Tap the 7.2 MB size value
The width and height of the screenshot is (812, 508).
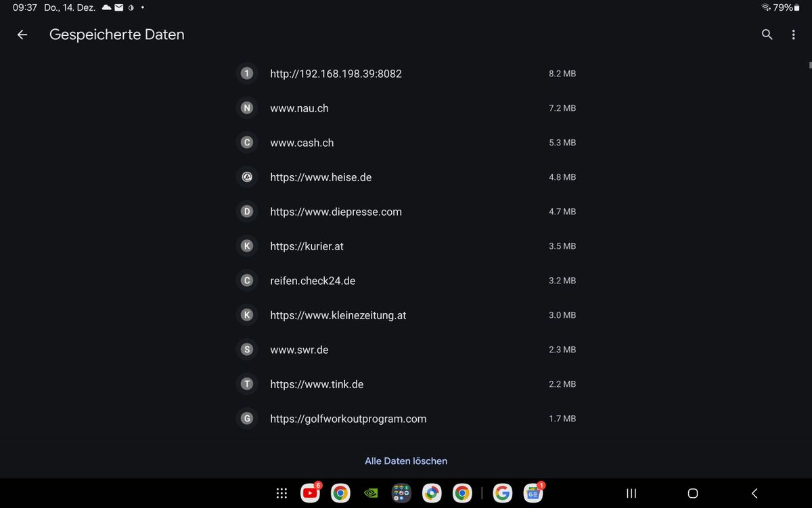(x=562, y=108)
